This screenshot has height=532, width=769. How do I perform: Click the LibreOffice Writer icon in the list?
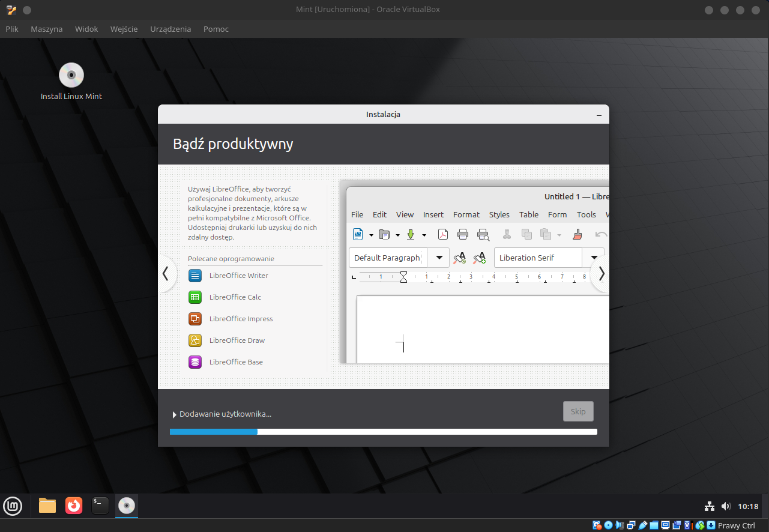point(195,276)
